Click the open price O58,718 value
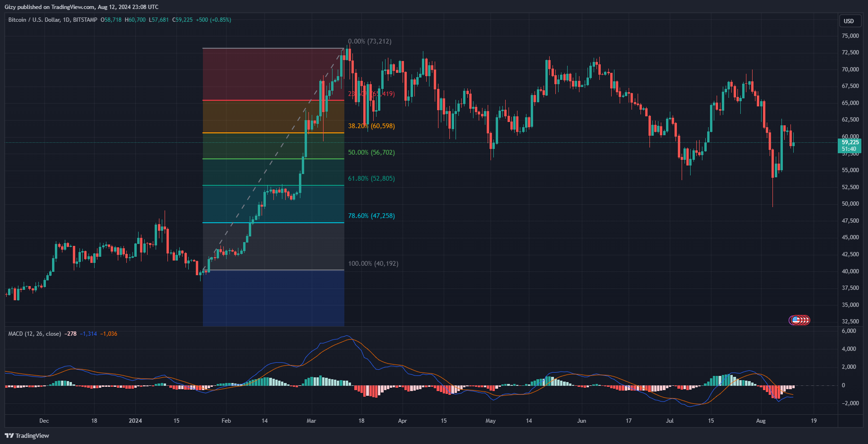 coord(111,20)
